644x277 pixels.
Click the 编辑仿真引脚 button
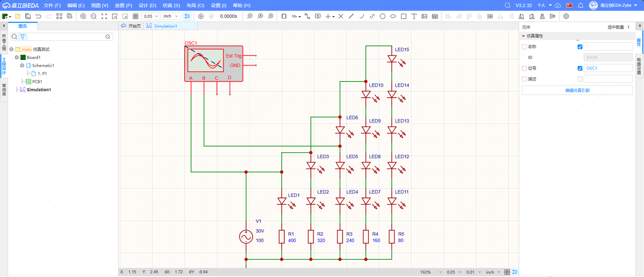(x=577, y=90)
